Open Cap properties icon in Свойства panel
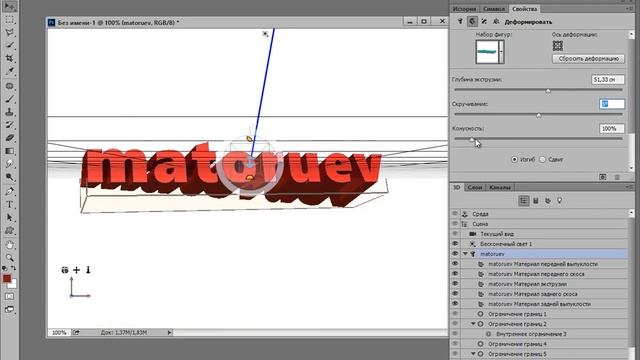640x360 pixels. point(484,22)
